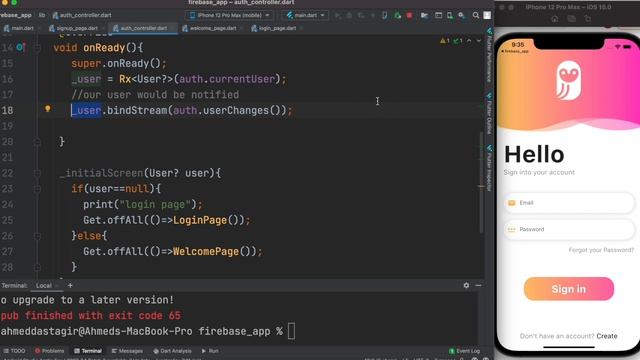Image resolution: width=640 pixels, height=360 pixels.
Task: Click 'pub finished with exit code 65' text
Action: pos(91,316)
